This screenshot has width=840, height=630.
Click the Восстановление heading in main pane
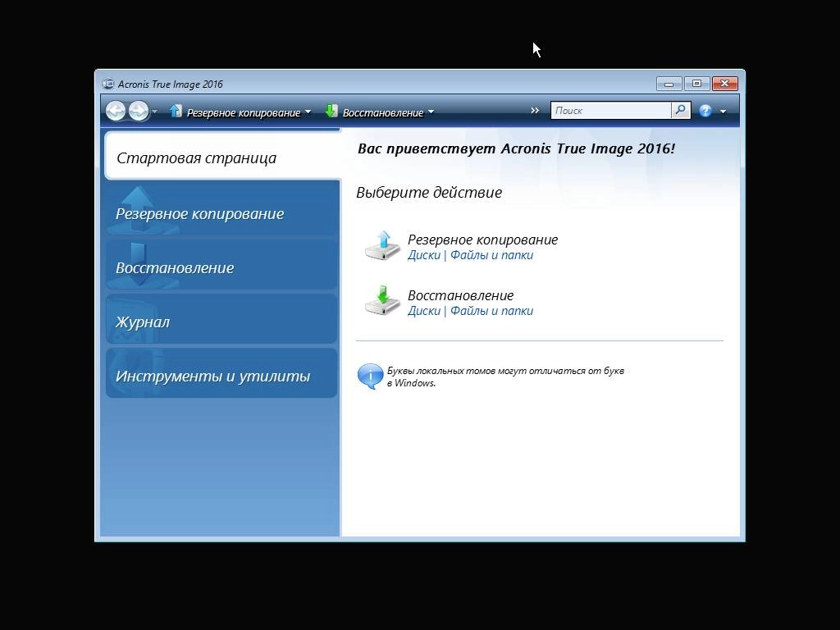pyautogui.click(x=461, y=295)
